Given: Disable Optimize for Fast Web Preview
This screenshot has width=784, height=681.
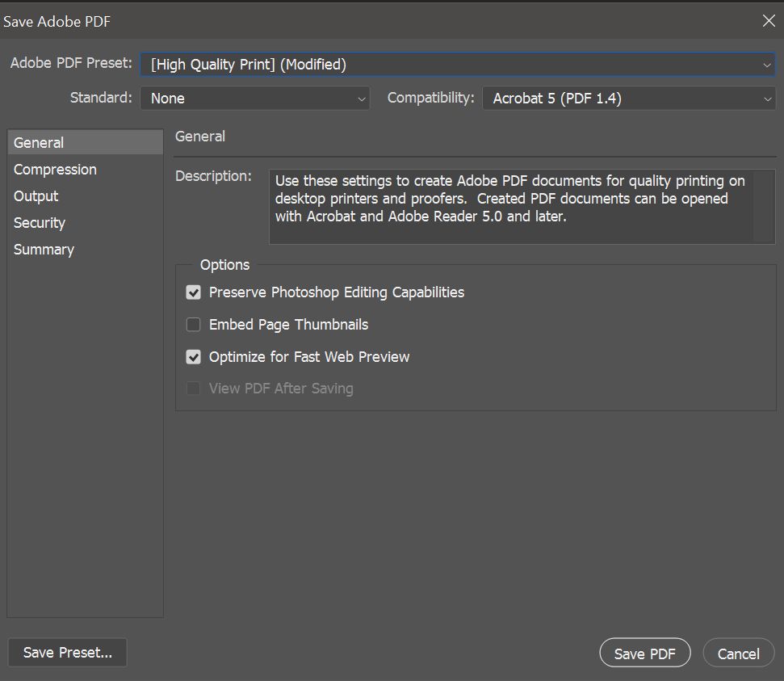Looking at the screenshot, I should [194, 357].
